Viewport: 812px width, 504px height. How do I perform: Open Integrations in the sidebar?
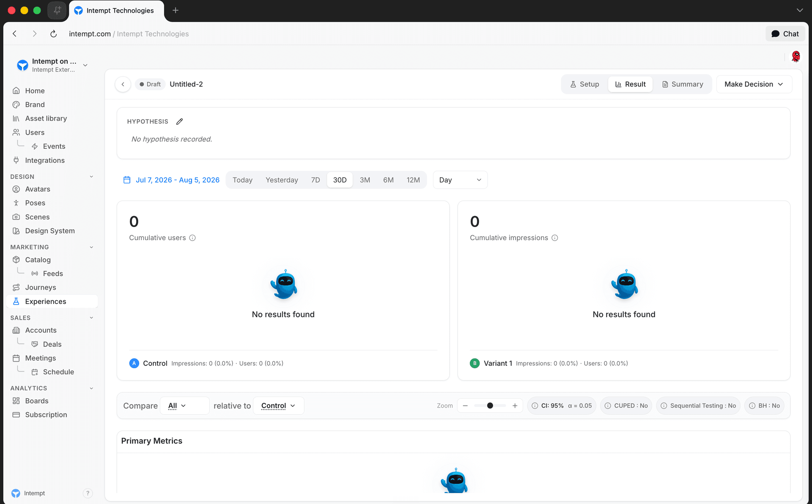click(52, 160)
